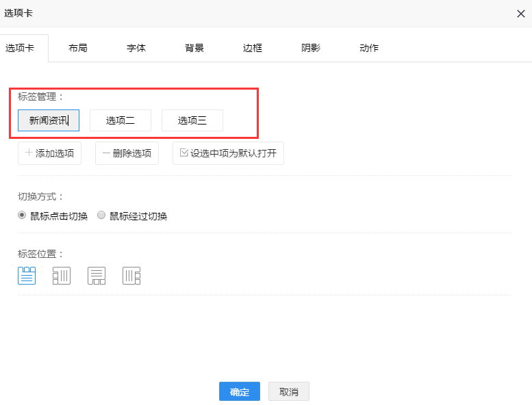Switch to the 布局 tab
532x405 pixels.
click(78, 48)
